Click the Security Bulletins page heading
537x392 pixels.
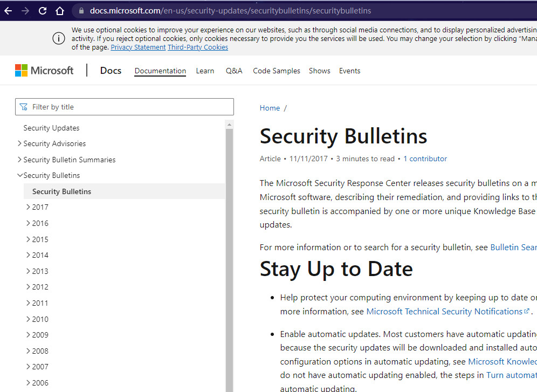[343, 136]
